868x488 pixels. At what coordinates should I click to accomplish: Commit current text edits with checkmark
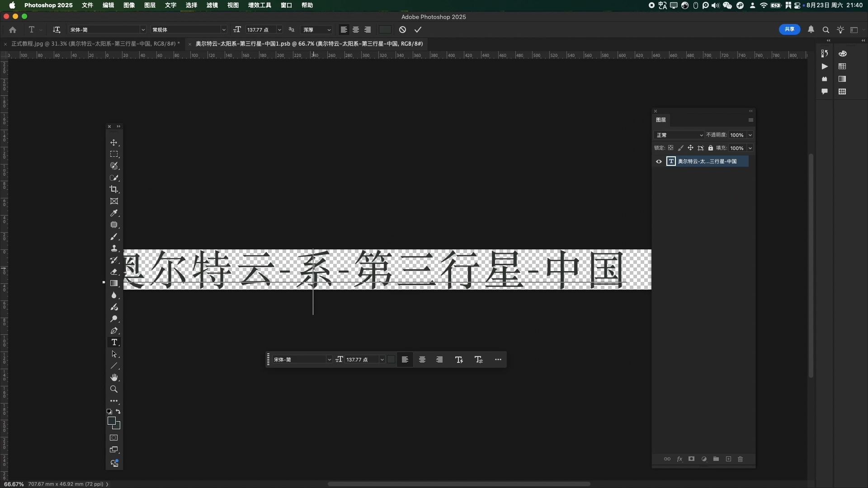point(418,30)
